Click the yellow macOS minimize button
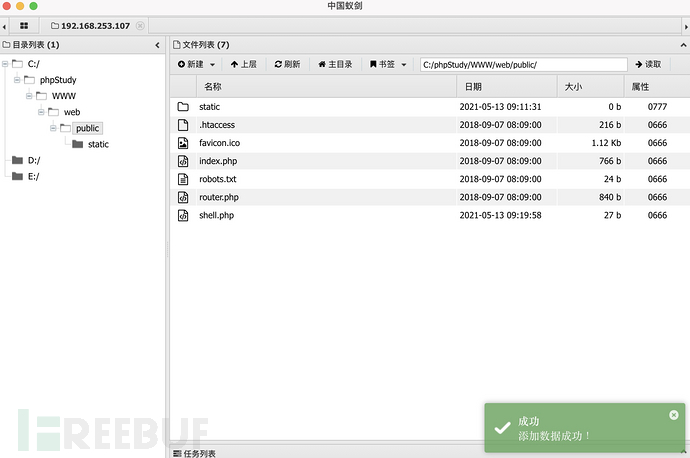 (x=20, y=6)
